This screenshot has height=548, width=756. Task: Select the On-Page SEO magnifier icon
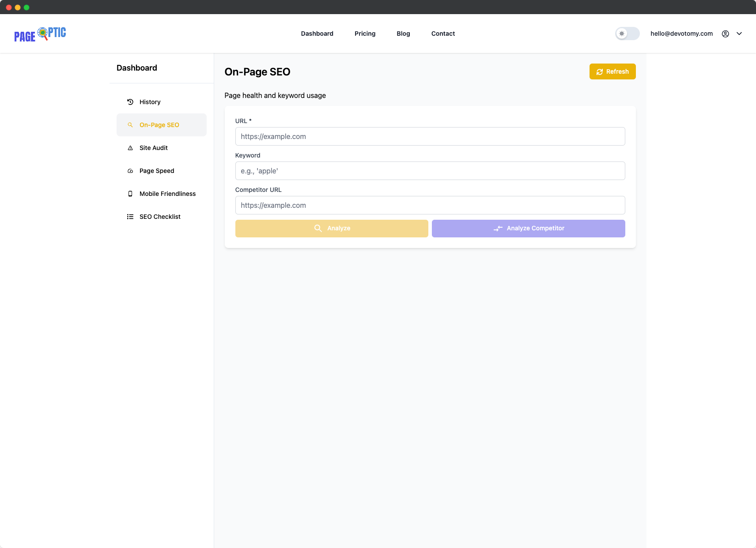coord(130,125)
